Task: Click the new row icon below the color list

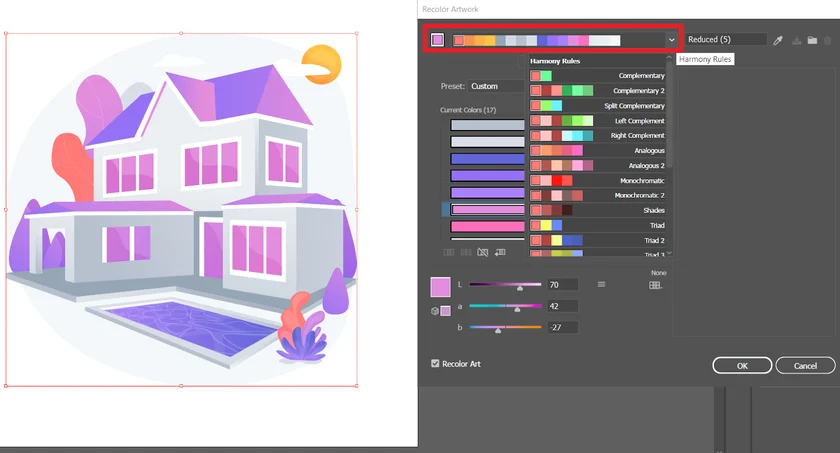Action: click(x=499, y=253)
